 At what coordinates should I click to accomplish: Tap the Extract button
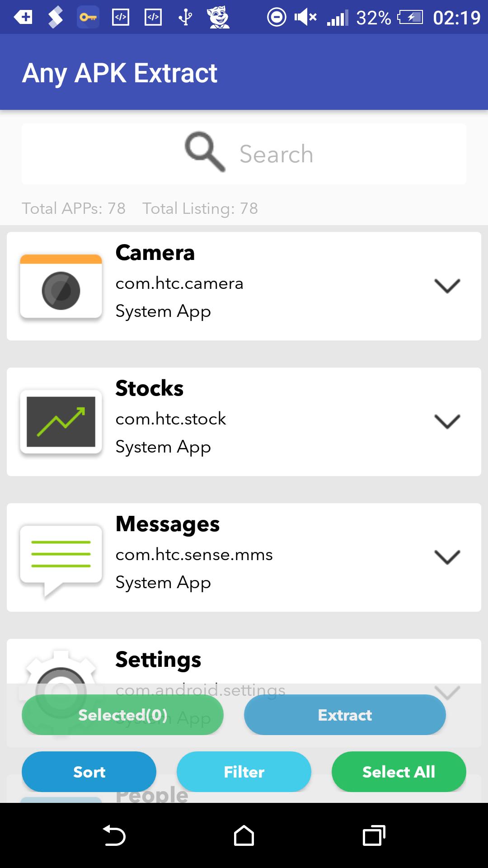(x=345, y=715)
